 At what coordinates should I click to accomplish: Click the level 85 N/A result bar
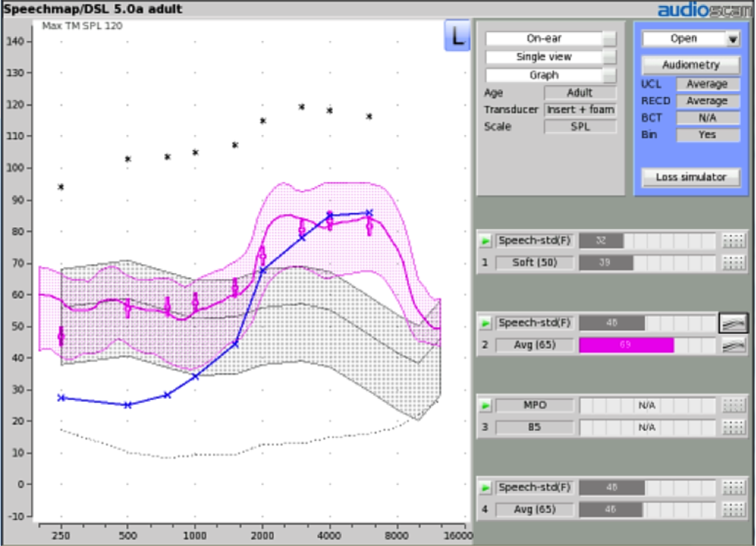(x=647, y=428)
